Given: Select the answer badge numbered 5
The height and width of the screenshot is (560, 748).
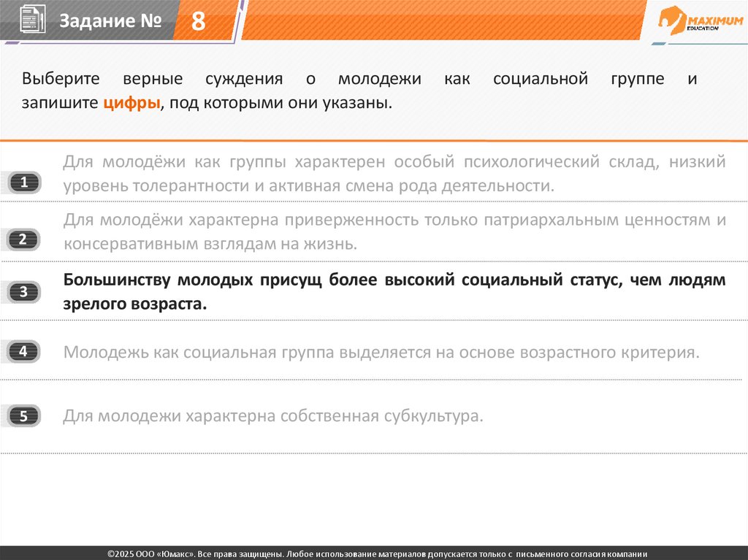Looking at the screenshot, I should tap(23, 416).
